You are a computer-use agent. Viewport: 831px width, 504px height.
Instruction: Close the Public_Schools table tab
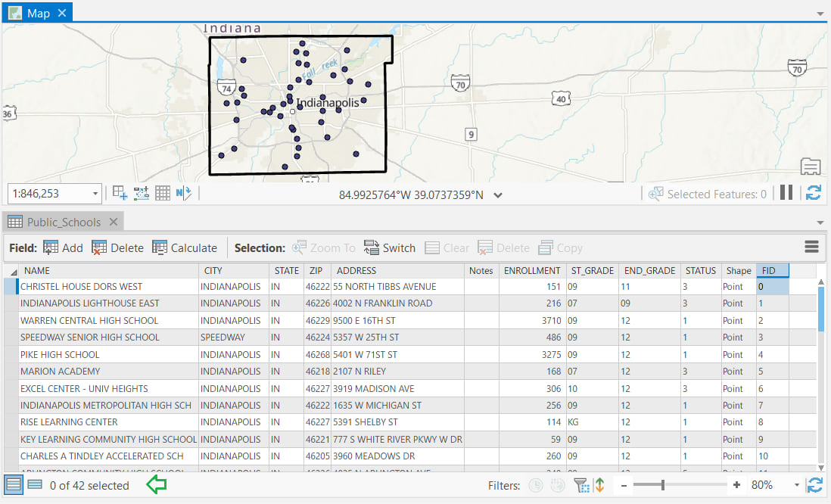[113, 222]
